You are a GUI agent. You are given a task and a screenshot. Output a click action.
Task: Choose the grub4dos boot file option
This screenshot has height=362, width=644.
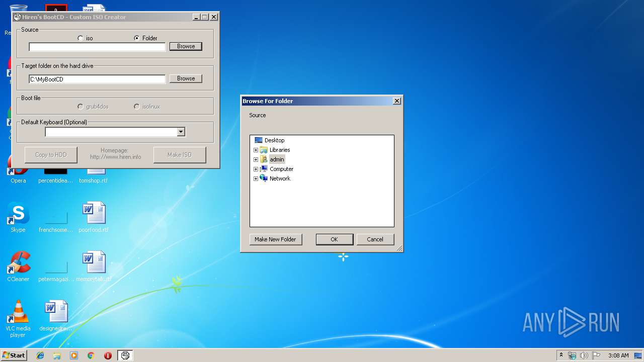[x=80, y=107]
